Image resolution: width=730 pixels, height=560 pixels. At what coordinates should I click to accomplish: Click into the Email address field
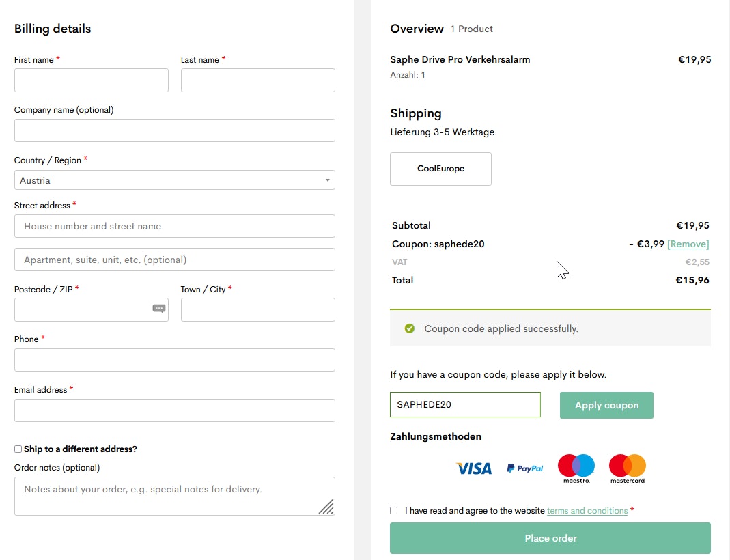point(174,410)
